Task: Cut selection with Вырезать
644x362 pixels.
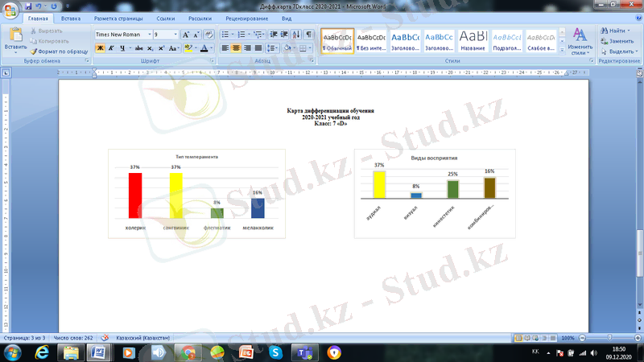Action: click(47, 31)
